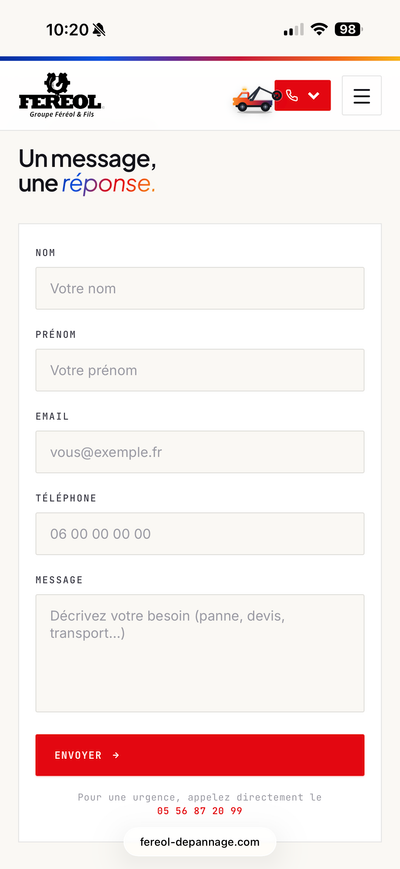
Task: Click the colorful word réponse in the heading
Action: (x=109, y=185)
